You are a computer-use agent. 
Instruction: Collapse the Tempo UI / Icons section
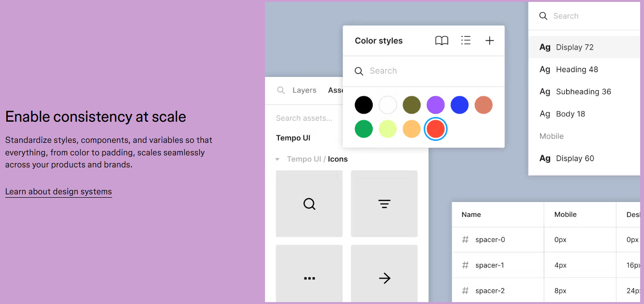pos(278,159)
